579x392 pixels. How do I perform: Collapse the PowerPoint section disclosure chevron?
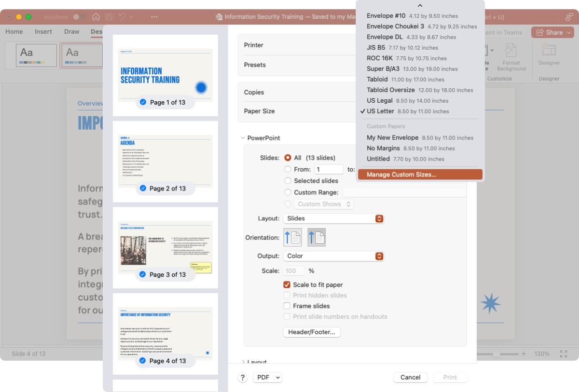click(x=243, y=138)
